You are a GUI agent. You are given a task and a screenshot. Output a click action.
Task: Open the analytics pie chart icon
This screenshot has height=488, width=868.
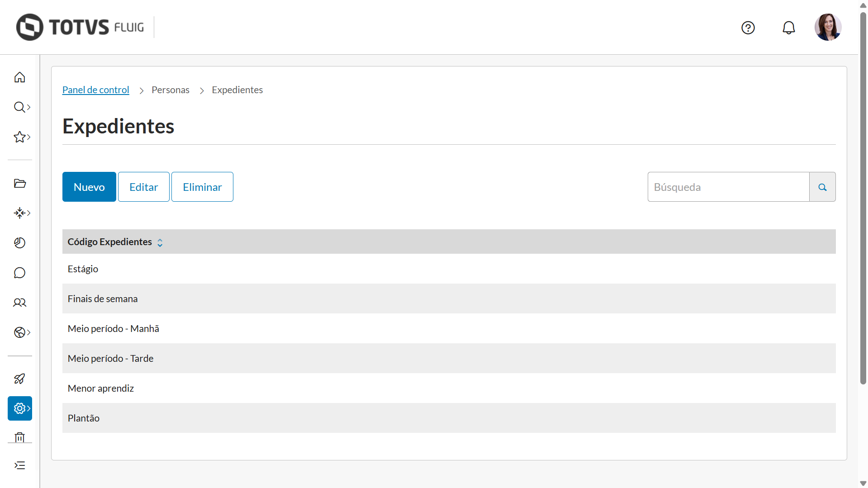click(x=19, y=243)
